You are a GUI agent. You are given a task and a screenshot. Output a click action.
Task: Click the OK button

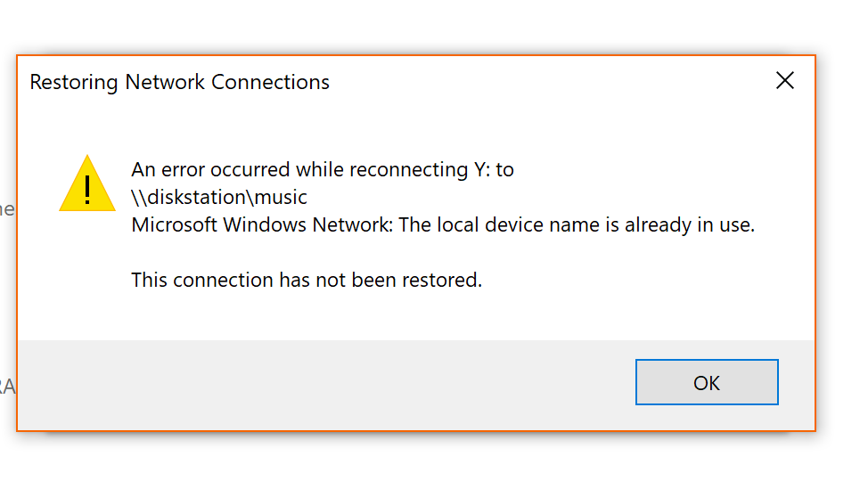[x=707, y=382]
